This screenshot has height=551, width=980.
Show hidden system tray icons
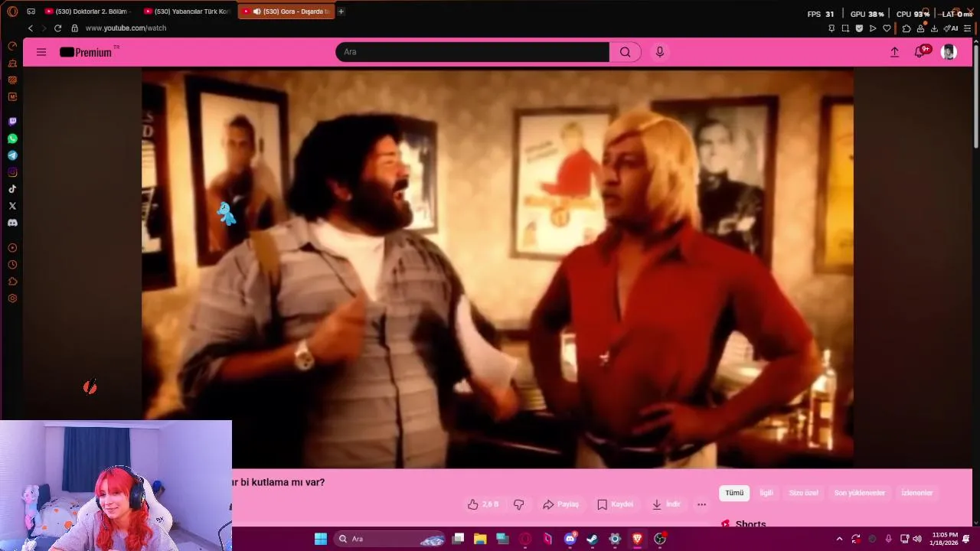coord(839,539)
